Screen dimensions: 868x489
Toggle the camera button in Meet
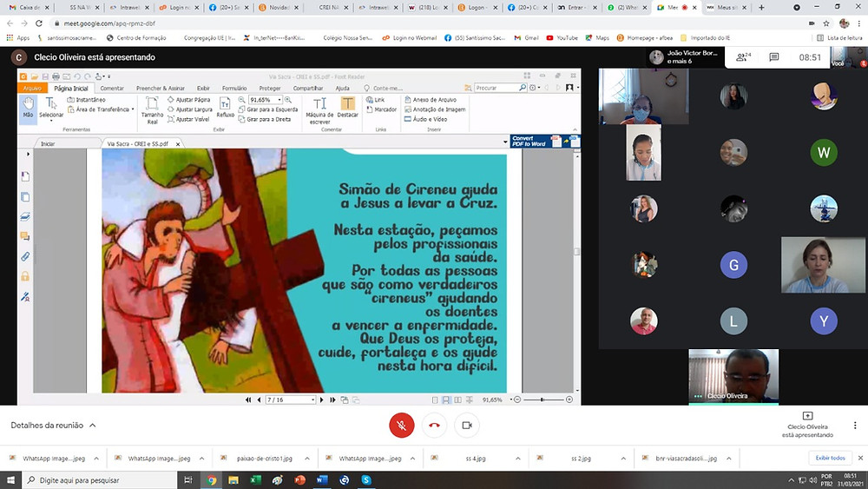point(467,426)
